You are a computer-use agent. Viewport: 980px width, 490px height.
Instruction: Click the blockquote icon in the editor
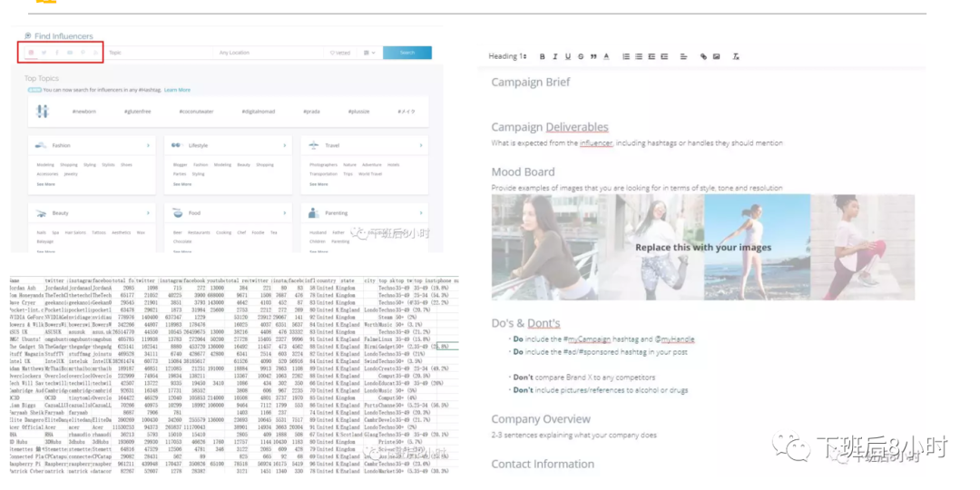593,56
